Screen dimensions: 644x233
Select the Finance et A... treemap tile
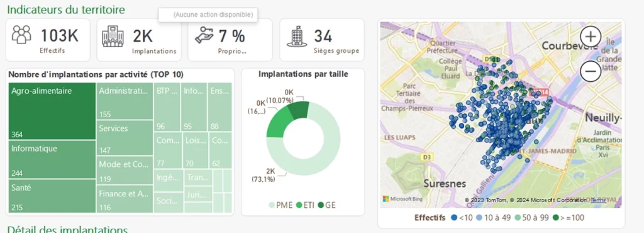click(x=125, y=199)
